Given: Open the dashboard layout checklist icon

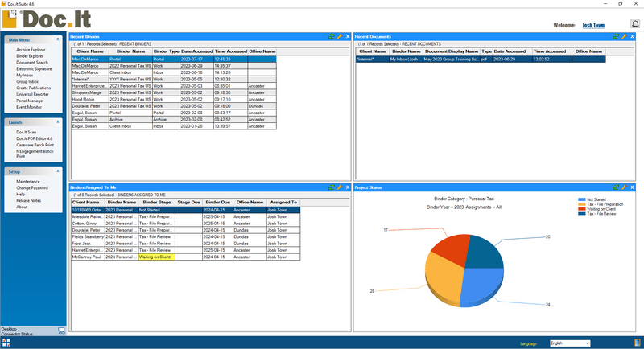Looking at the screenshot, I should click(6, 343).
